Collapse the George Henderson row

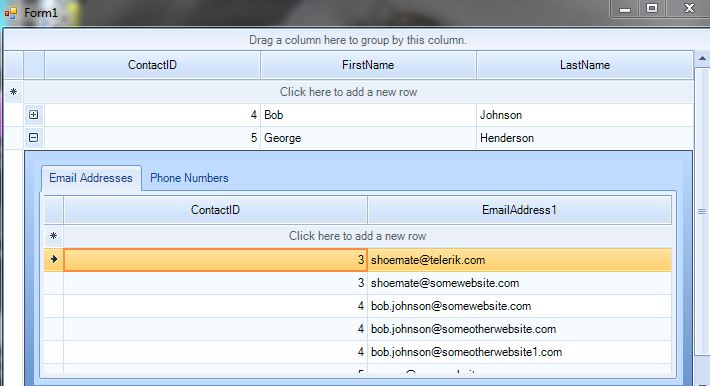click(34, 137)
